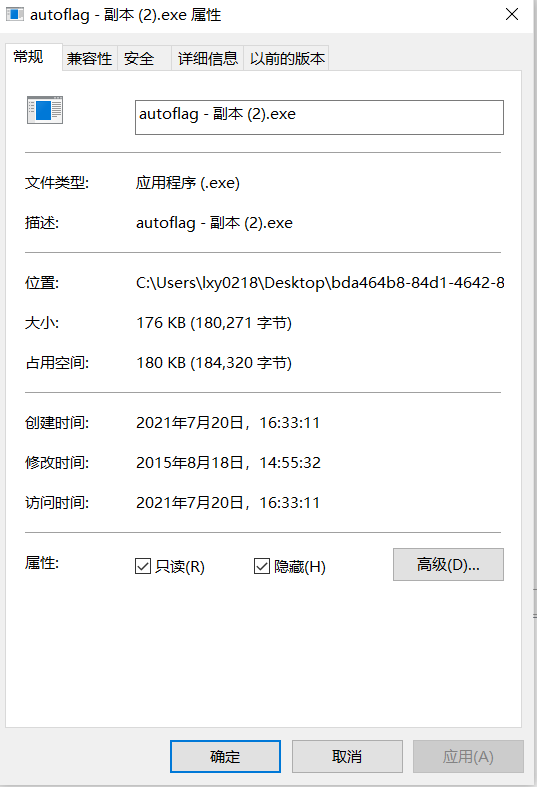Open the 以前的版本 tab
This screenshot has width=537, height=787.
287,59
